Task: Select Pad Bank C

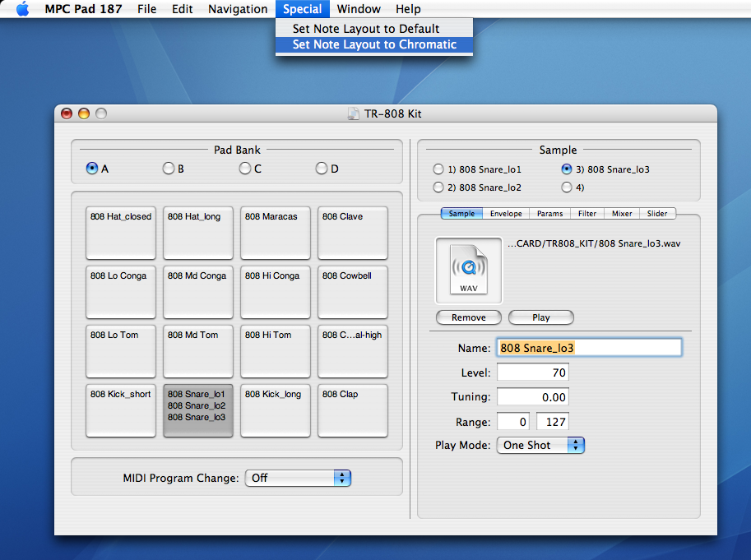Action: pos(245,169)
